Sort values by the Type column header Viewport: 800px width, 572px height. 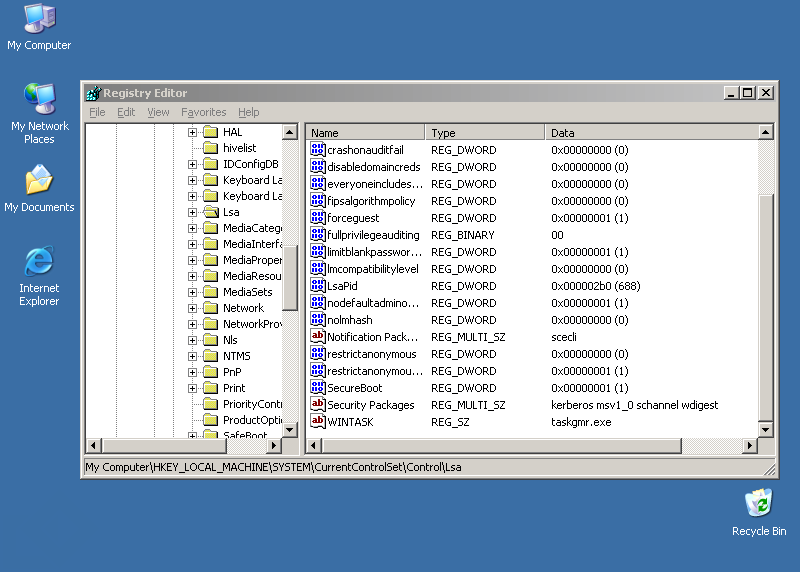point(485,133)
